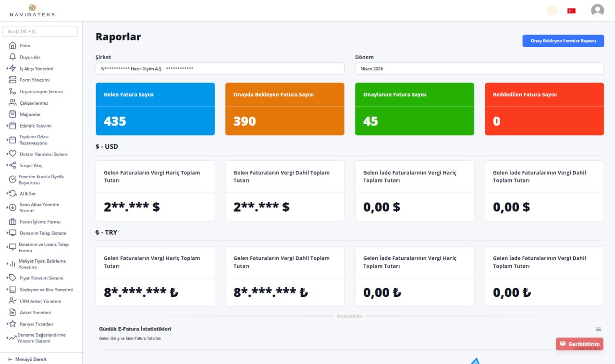Click Onay Bekleyen Formlar Raporu button
The height and width of the screenshot is (364, 615).
(x=563, y=41)
